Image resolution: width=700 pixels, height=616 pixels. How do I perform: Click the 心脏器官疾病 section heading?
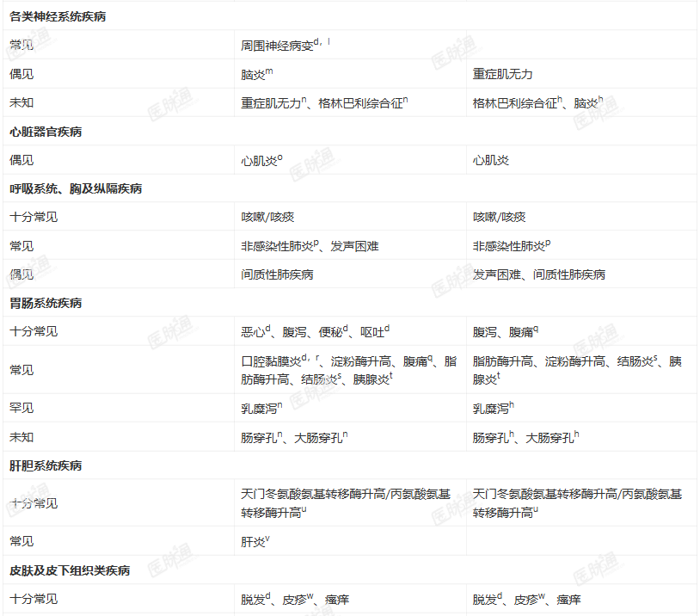[46, 132]
